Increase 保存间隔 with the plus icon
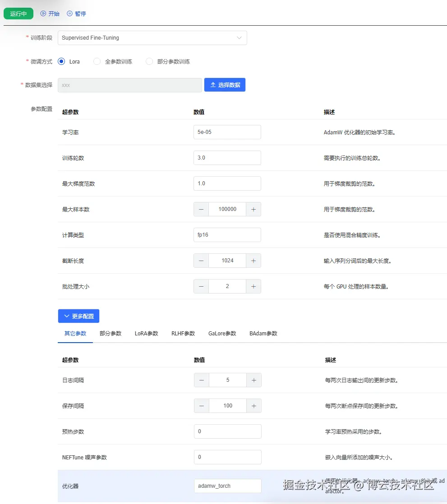 [x=254, y=406]
